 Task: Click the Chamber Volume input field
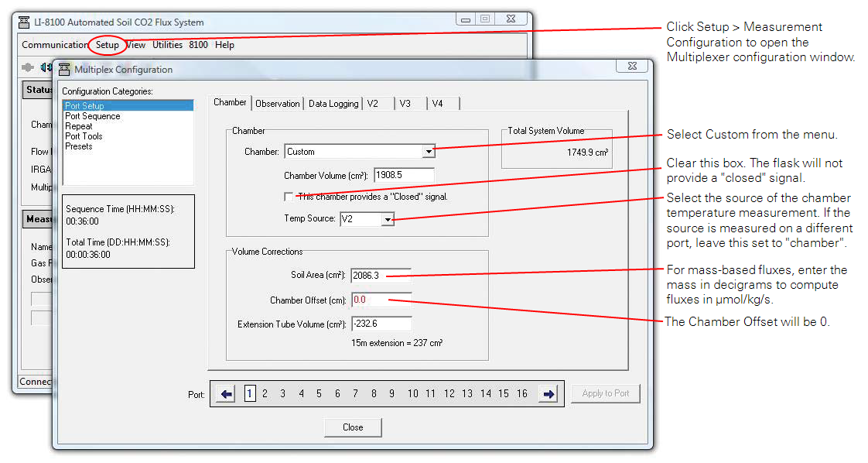pyautogui.click(x=404, y=175)
